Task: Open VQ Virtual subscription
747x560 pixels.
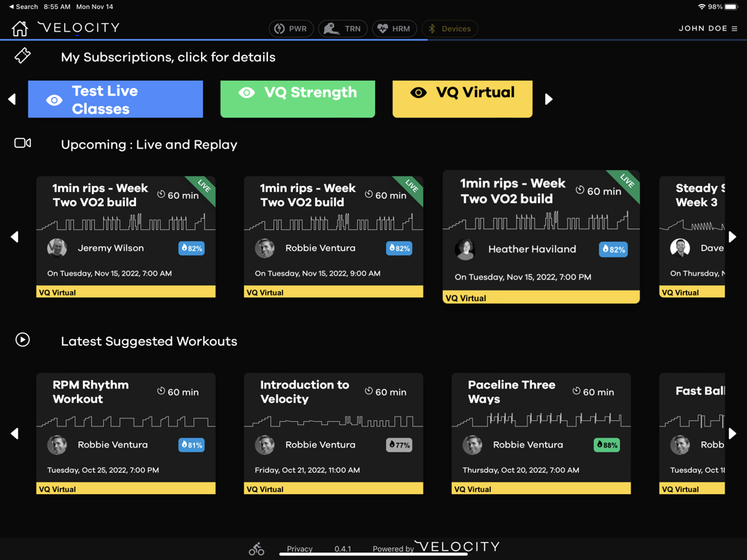Action: 462,99
